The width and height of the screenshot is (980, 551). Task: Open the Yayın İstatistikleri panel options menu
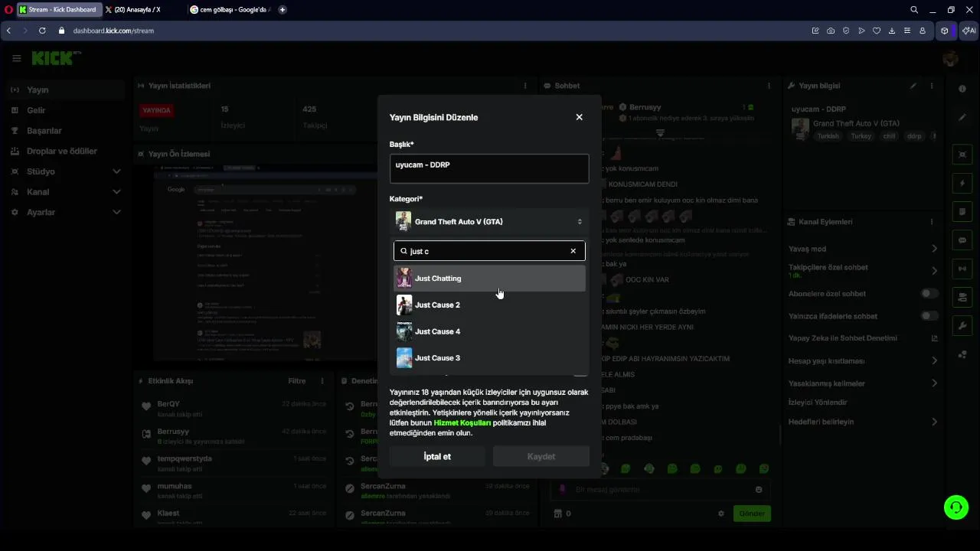(525, 86)
